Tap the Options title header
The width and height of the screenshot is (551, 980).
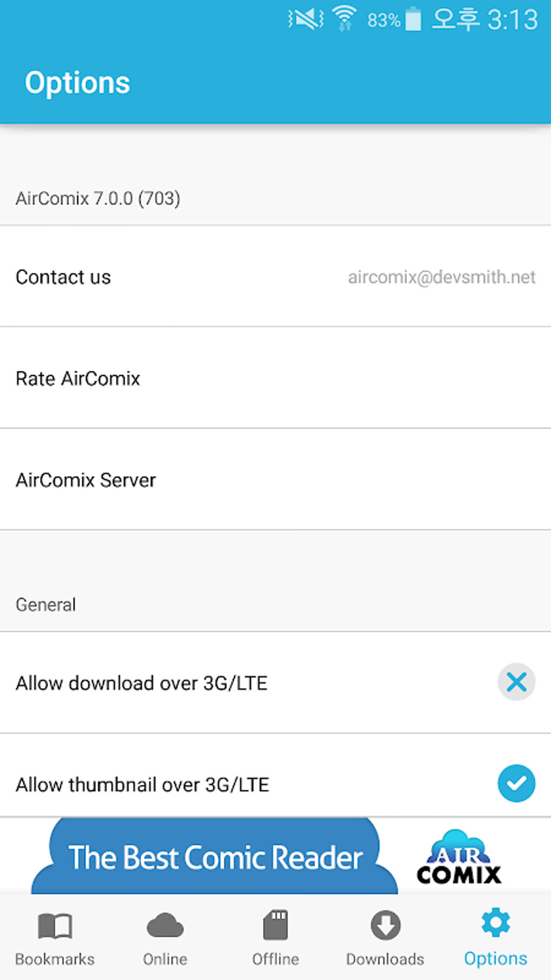(x=78, y=83)
